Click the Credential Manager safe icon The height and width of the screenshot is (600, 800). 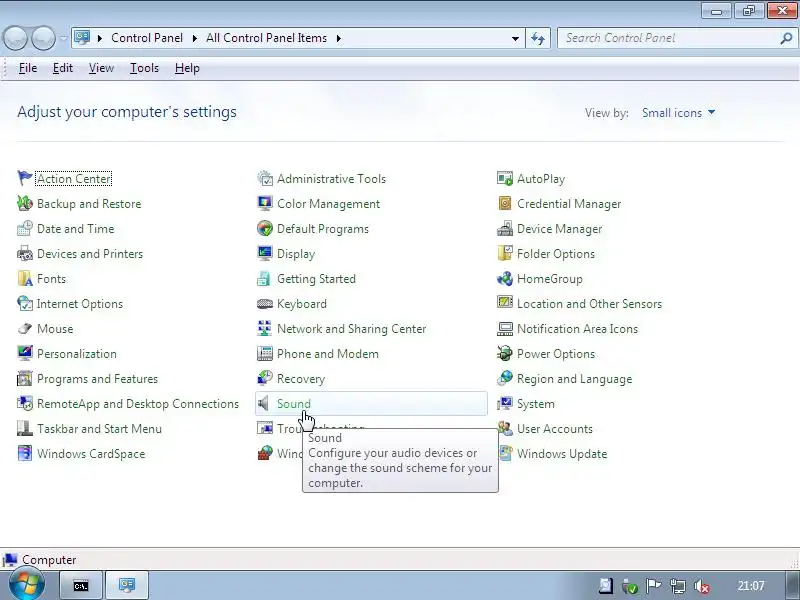click(505, 203)
